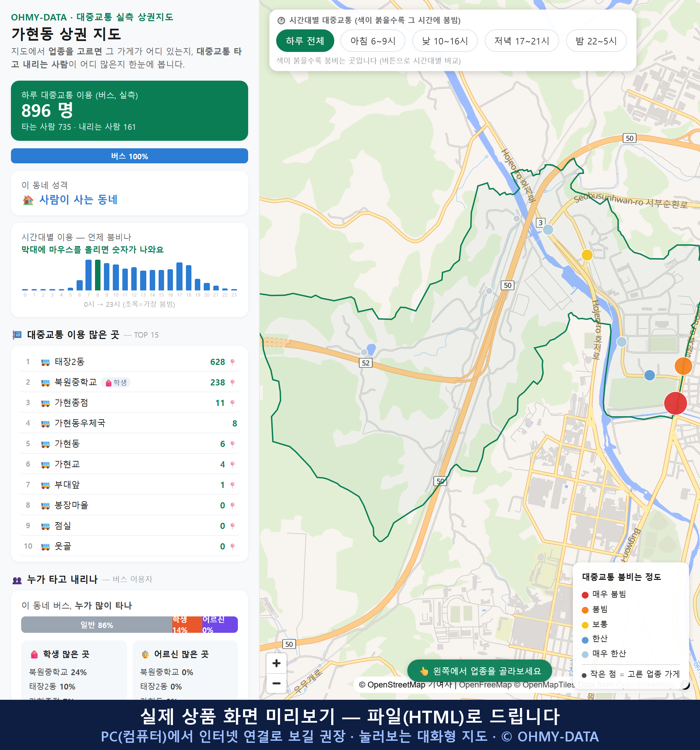Viewport: 700px width, 750px height.
Task: Click the pin icon for 북원중학교
Action: [x=232, y=383]
